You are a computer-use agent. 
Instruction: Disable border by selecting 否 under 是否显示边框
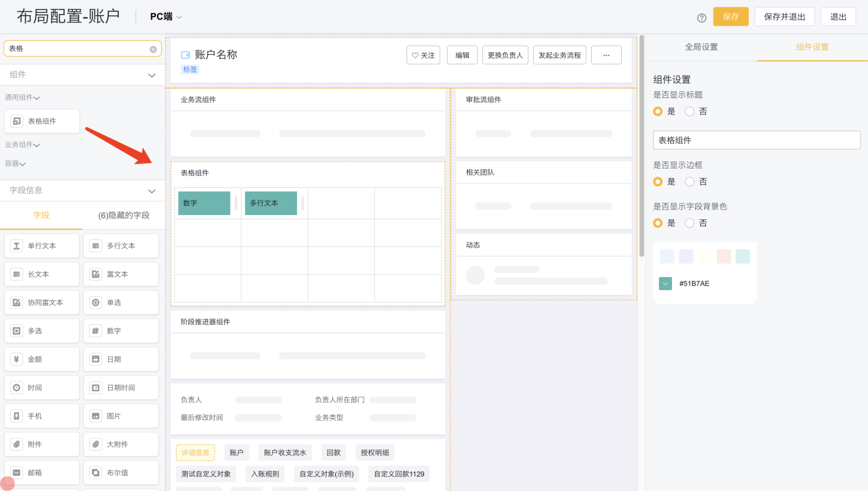(690, 182)
